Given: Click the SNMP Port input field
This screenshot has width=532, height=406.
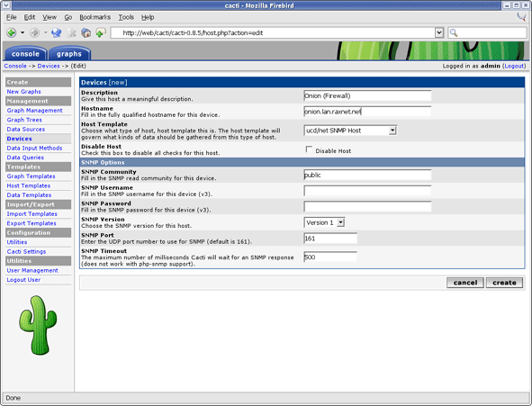Looking at the screenshot, I should [330, 239].
